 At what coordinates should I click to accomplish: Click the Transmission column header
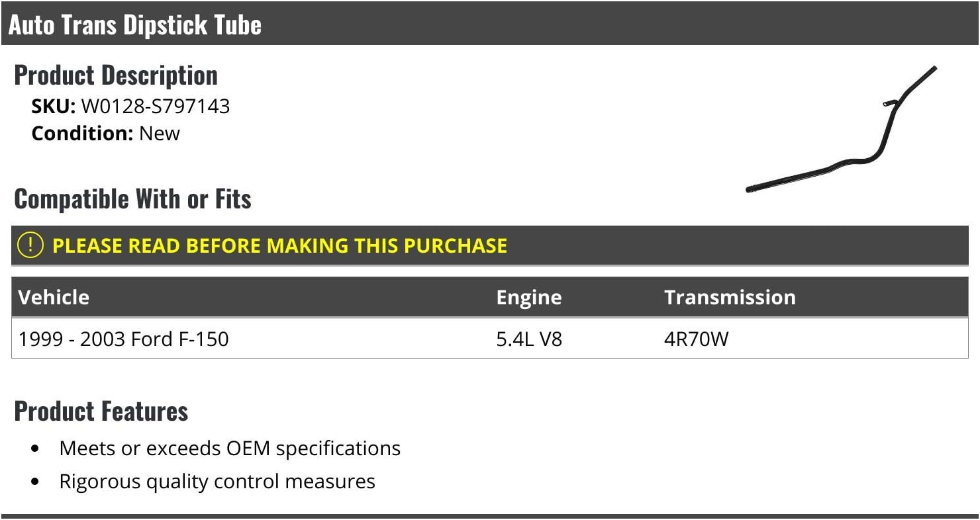coord(730,297)
